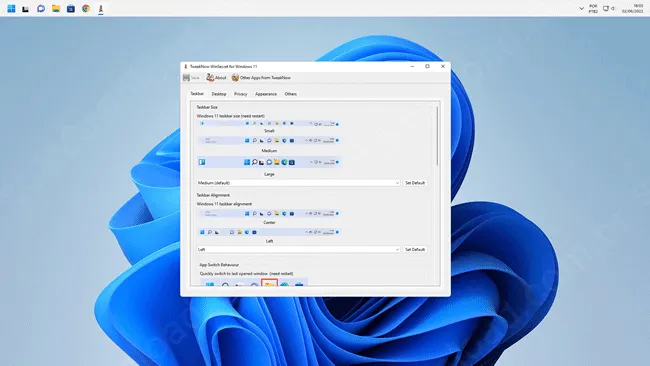The height and width of the screenshot is (366, 650).
Task: Open the Windows Start button
Action: 11,8
